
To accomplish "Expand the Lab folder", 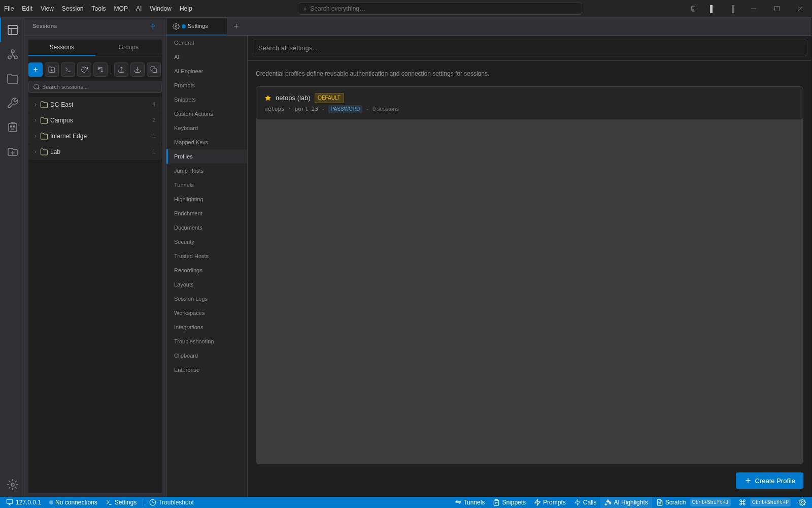I will [x=36, y=152].
